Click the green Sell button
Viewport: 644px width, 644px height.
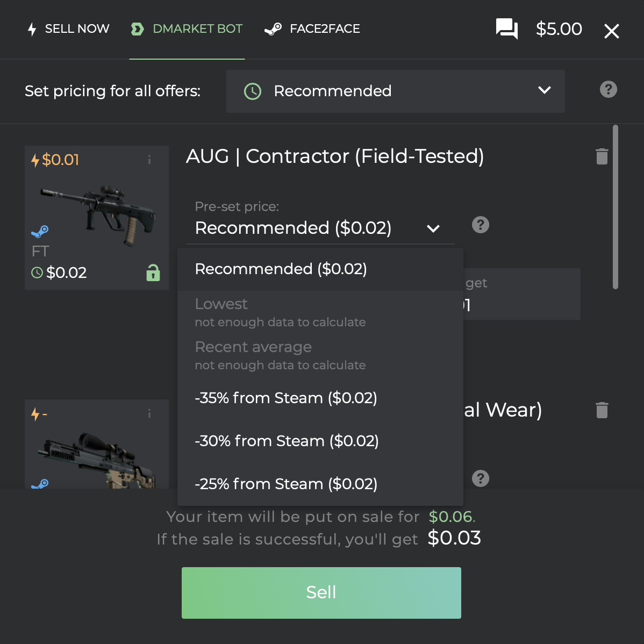[321, 592]
